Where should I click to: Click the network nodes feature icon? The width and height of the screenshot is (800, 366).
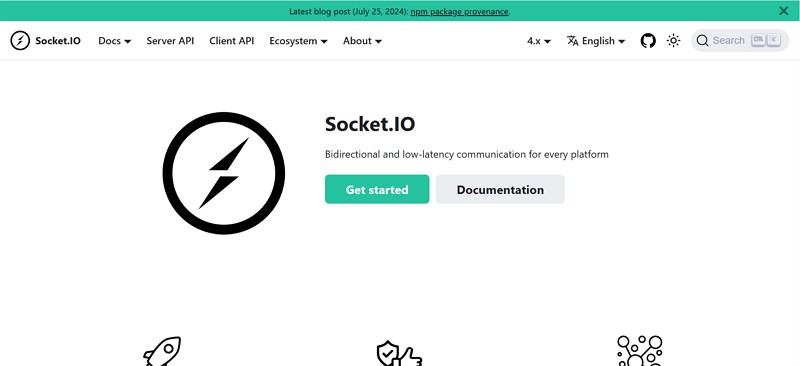(640, 351)
